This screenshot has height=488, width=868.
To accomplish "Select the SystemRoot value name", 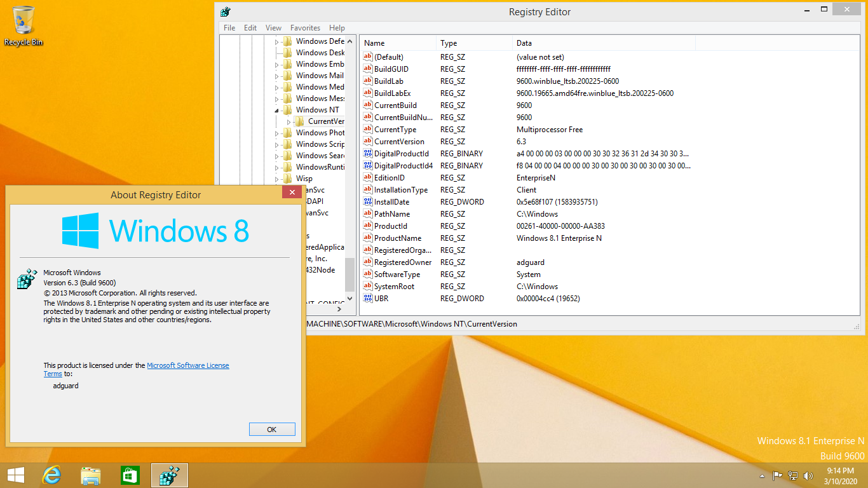I will tap(394, 286).
